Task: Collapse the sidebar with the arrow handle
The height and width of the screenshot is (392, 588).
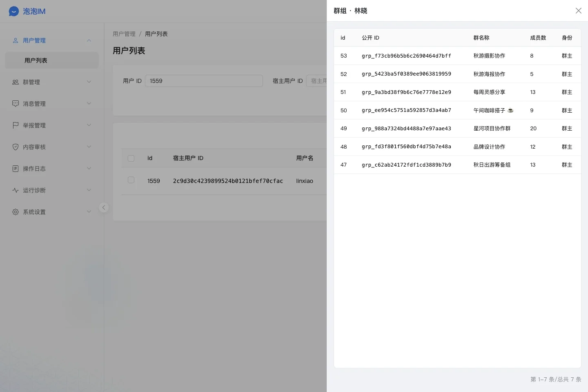Action: [x=104, y=207]
